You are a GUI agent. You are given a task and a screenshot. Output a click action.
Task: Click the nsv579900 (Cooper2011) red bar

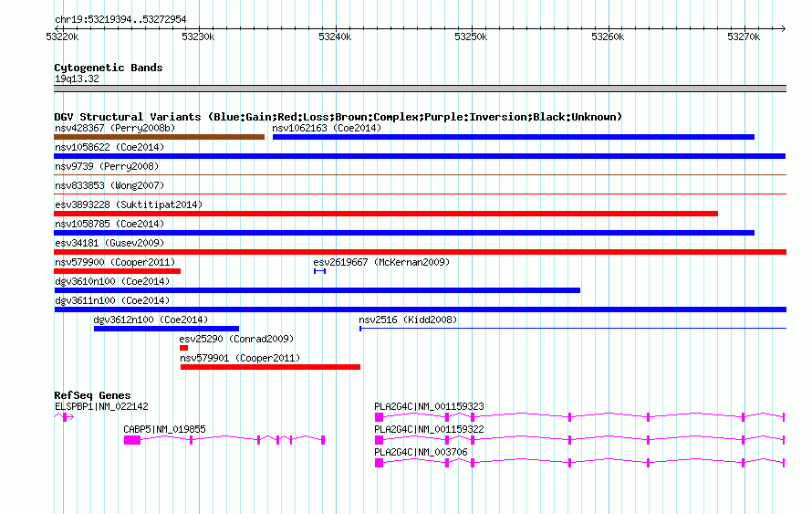point(117,271)
